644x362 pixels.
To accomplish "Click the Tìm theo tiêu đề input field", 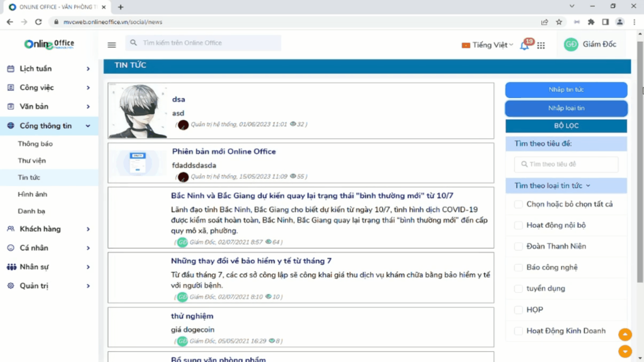I will point(566,164).
